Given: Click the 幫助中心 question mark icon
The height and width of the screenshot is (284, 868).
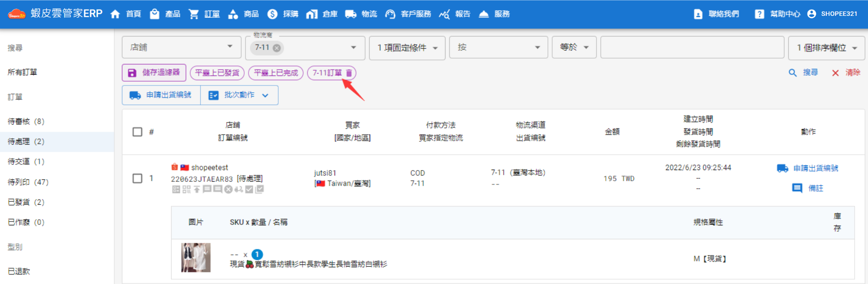Looking at the screenshot, I should pos(759,14).
